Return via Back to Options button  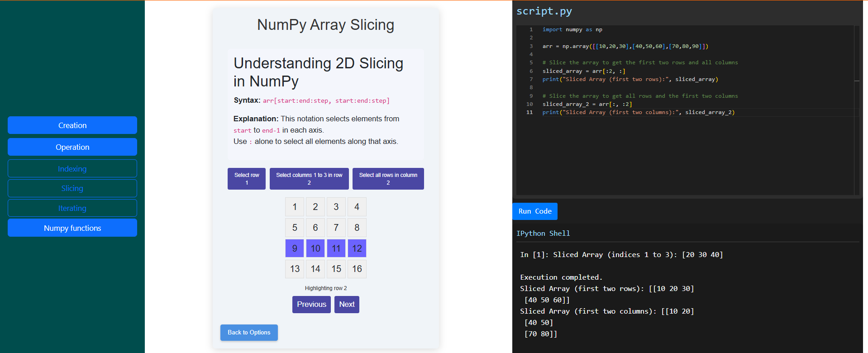pyautogui.click(x=249, y=333)
